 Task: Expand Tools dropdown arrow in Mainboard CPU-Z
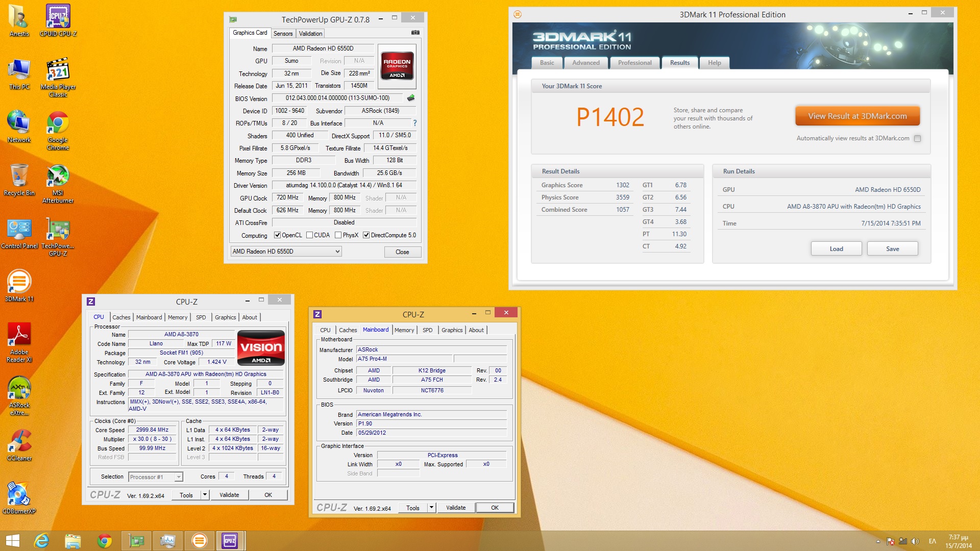click(x=431, y=508)
